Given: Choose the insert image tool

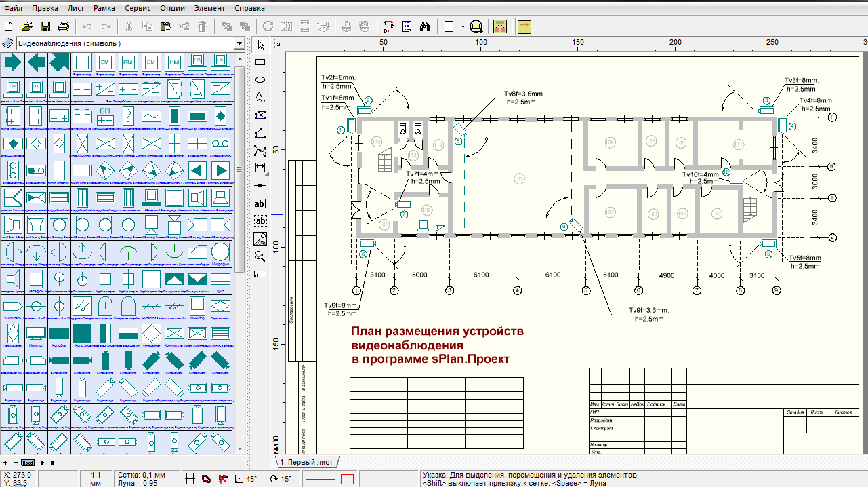Looking at the screenshot, I should tap(260, 238).
